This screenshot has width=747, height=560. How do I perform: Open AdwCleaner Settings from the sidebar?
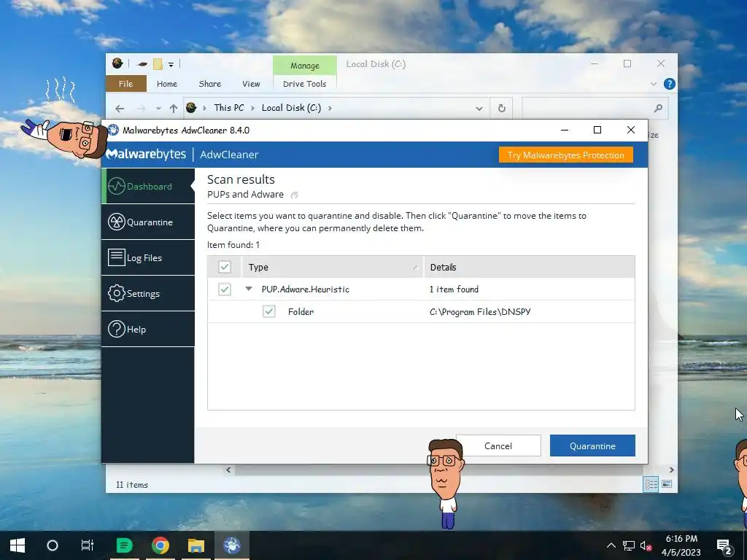(148, 293)
